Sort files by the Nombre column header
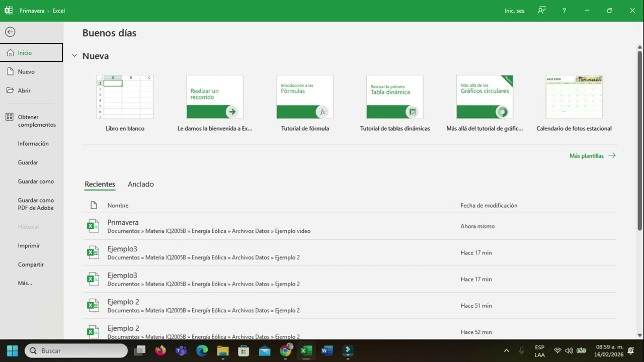 [x=118, y=206]
